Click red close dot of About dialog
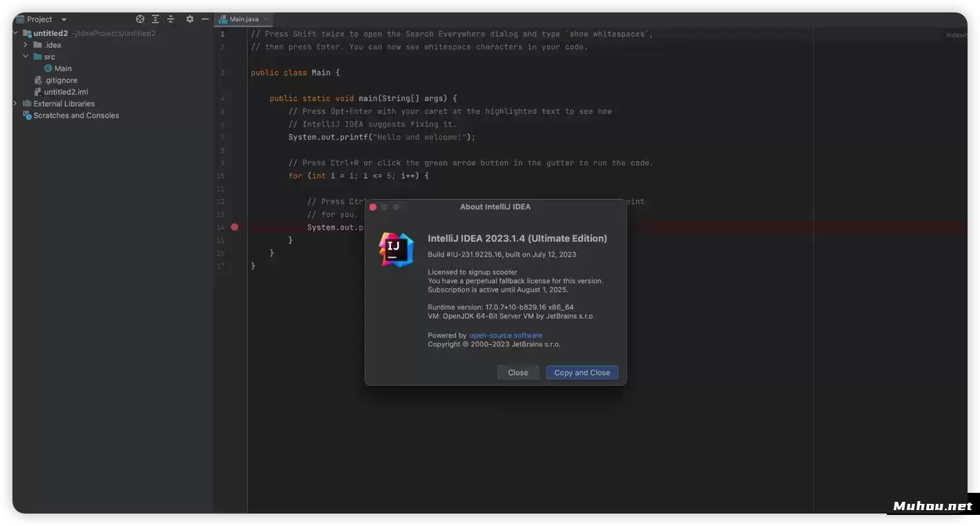This screenshot has height=526, width=980. pyautogui.click(x=373, y=207)
